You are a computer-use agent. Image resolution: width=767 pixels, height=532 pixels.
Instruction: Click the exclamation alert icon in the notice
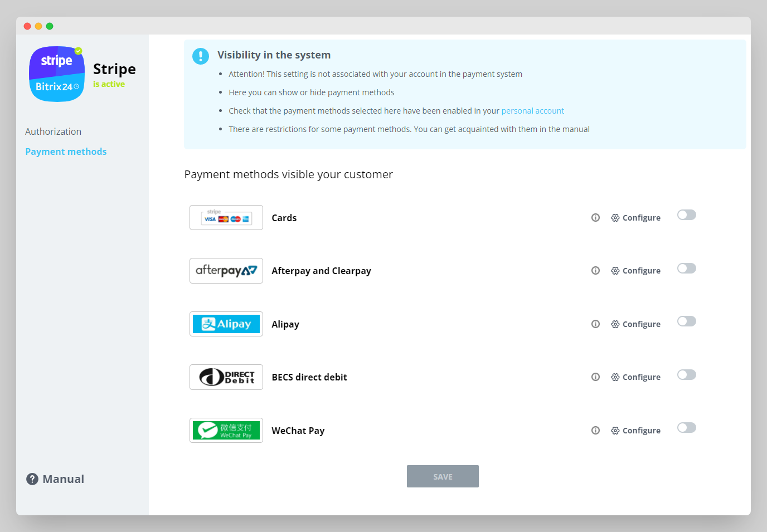point(201,56)
